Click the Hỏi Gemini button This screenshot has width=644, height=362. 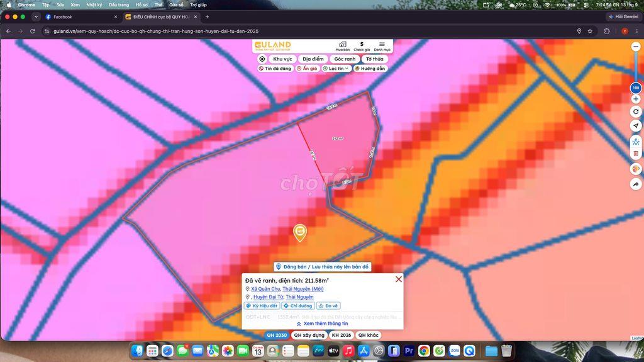point(623,17)
